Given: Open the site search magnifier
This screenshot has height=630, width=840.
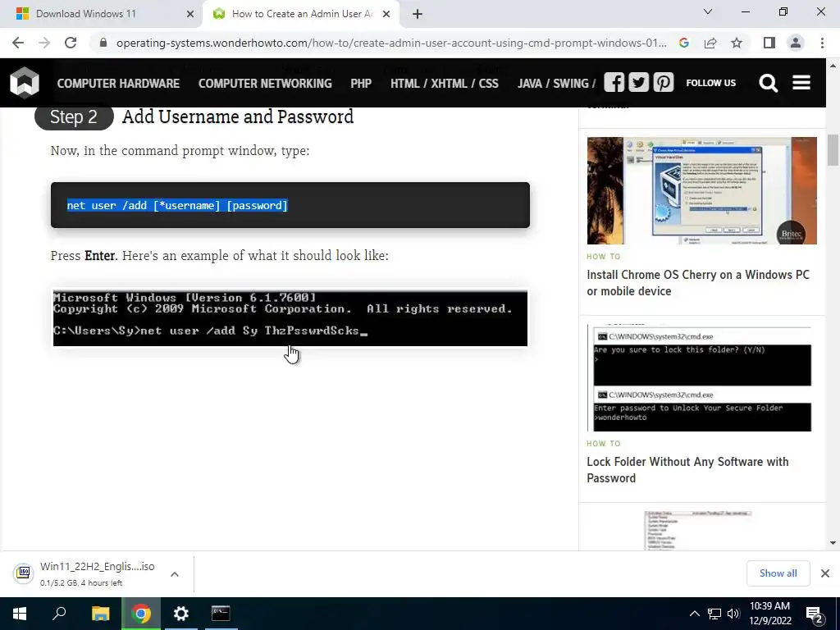Looking at the screenshot, I should pyautogui.click(x=768, y=83).
